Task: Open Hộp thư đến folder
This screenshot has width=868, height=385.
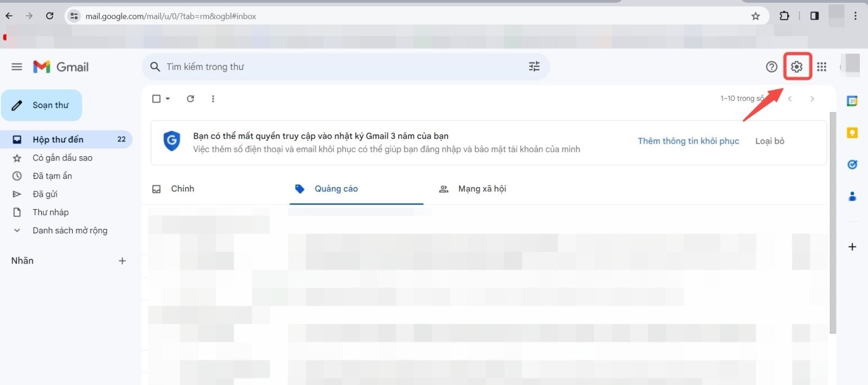Action: click(66, 139)
